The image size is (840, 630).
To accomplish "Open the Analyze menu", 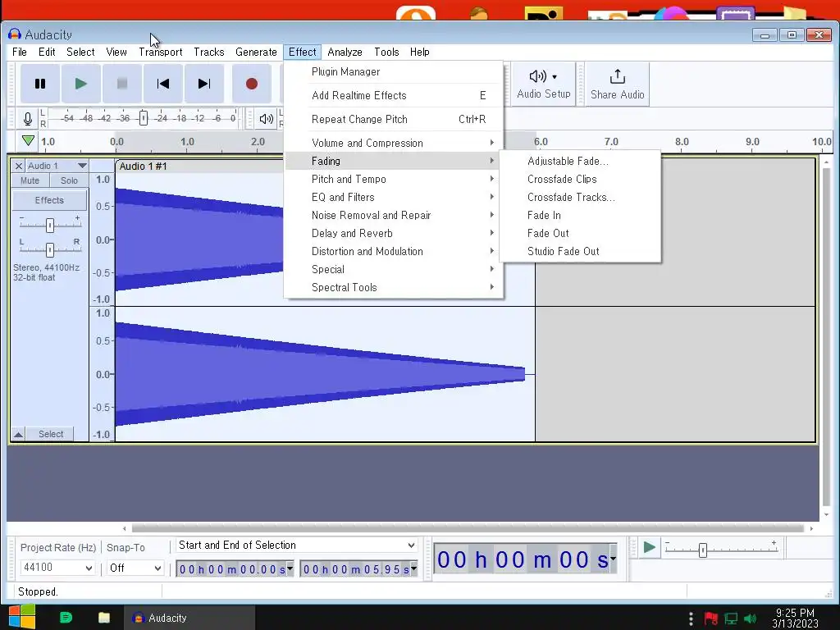I will point(345,52).
